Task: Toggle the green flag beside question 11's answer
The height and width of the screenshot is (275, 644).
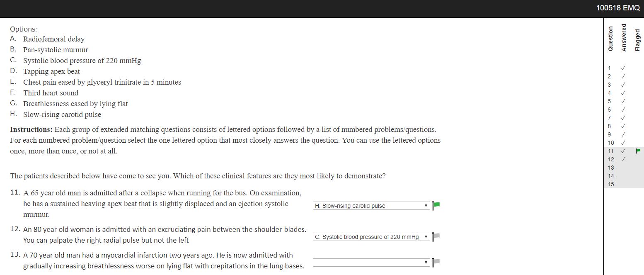Action: [x=436, y=205]
